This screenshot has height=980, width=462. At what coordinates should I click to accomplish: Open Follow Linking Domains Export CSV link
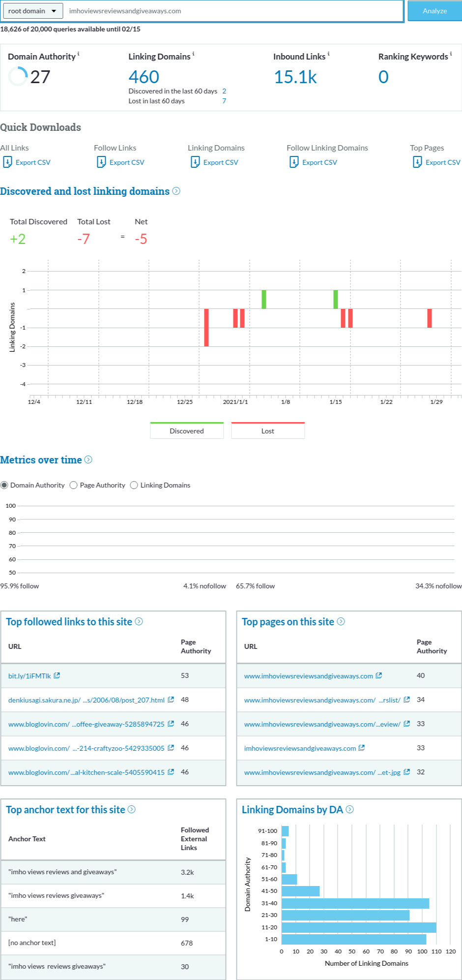point(319,162)
